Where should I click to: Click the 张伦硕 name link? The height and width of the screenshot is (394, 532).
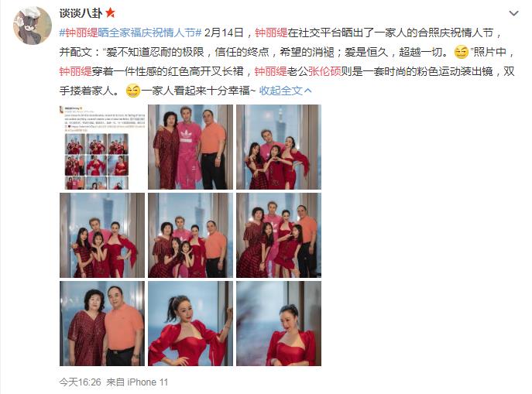coord(324,71)
